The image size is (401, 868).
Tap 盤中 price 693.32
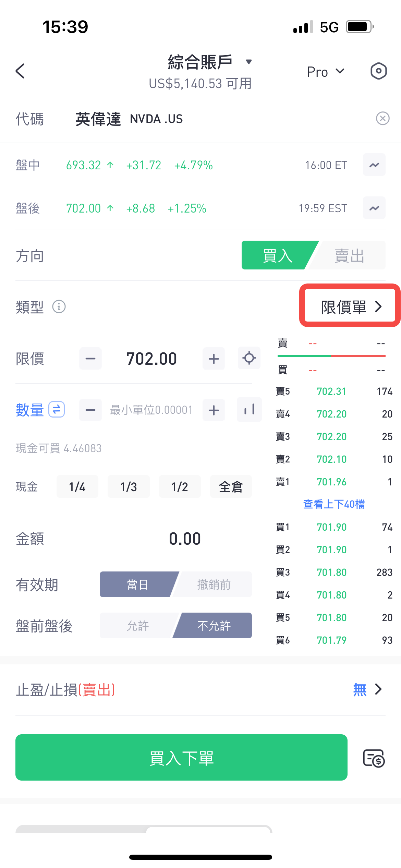point(83,165)
